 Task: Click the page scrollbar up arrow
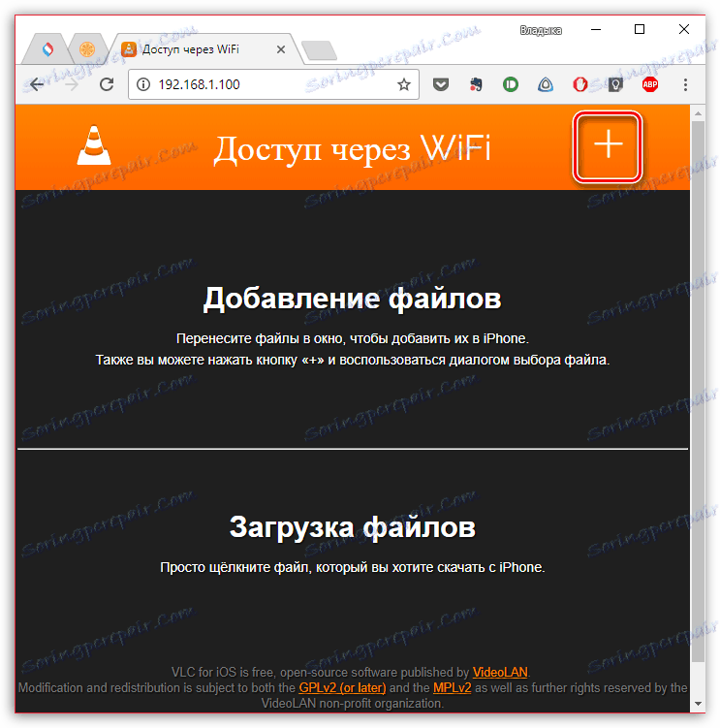(x=698, y=112)
